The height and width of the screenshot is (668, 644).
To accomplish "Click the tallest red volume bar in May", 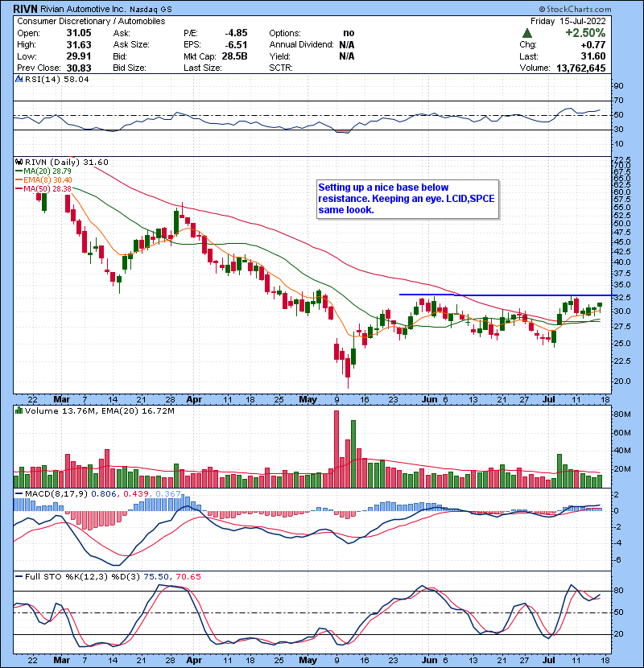I will 336,448.
